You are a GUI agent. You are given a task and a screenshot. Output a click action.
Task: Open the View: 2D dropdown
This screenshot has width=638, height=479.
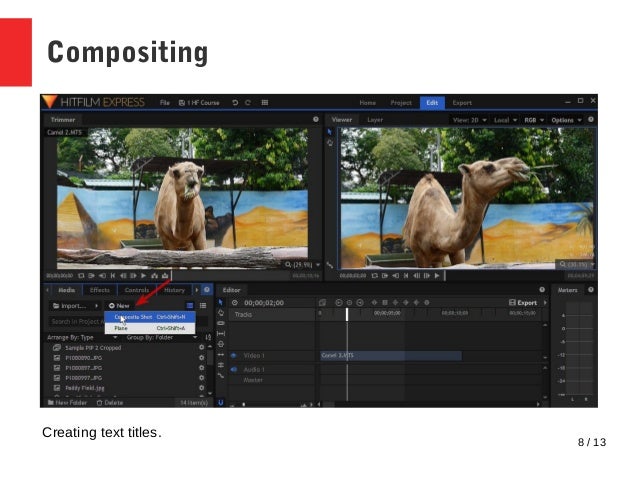[x=470, y=120]
